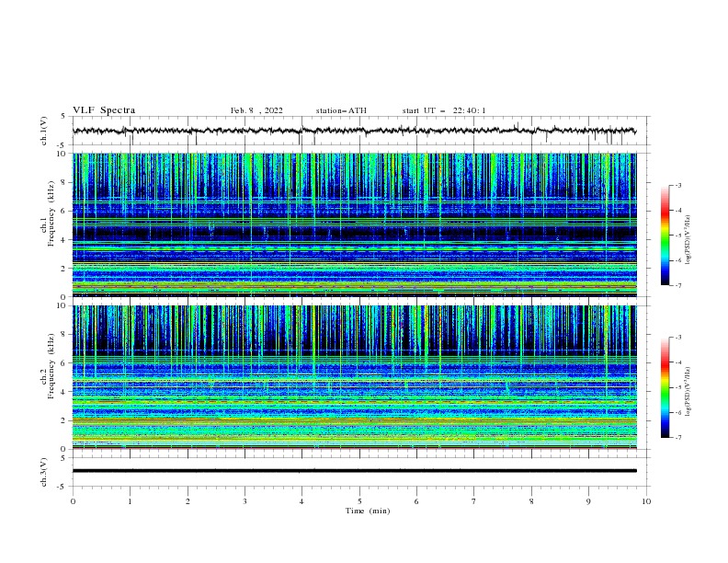Click time axis tick label '7'

[x=474, y=501]
